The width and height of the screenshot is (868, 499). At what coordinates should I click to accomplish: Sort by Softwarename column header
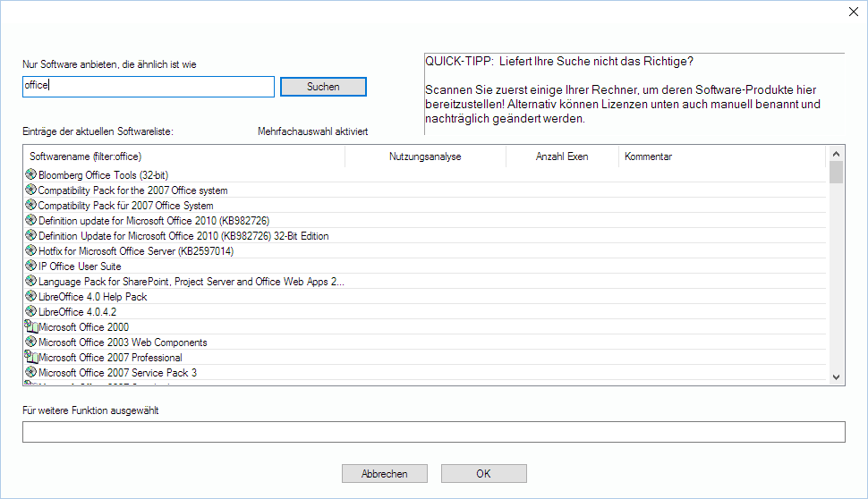(x=184, y=156)
